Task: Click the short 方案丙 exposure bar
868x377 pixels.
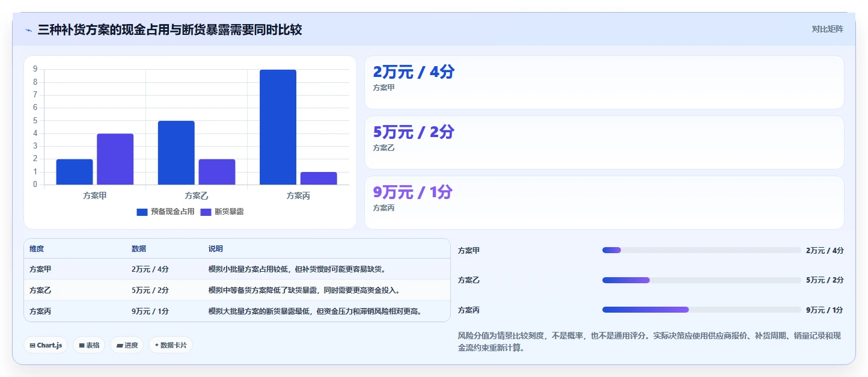Action: (319, 178)
